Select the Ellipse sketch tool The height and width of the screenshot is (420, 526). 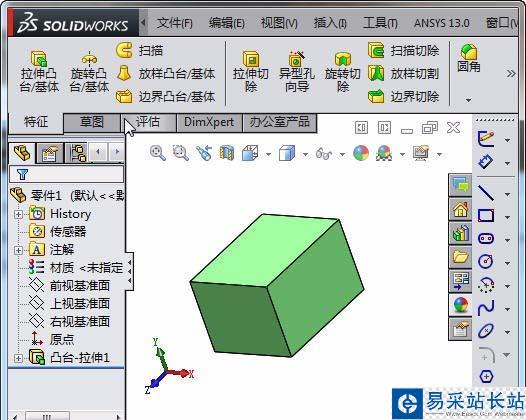(x=486, y=330)
